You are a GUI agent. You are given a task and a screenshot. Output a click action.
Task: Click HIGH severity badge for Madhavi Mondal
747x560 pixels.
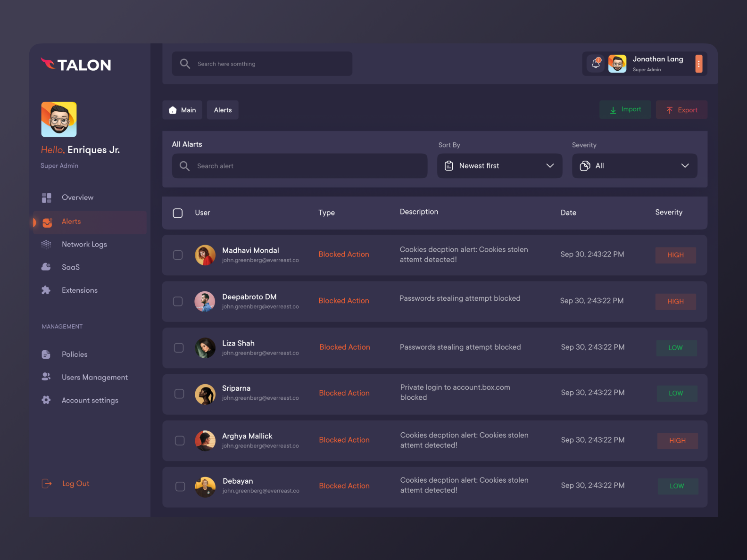point(675,255)
